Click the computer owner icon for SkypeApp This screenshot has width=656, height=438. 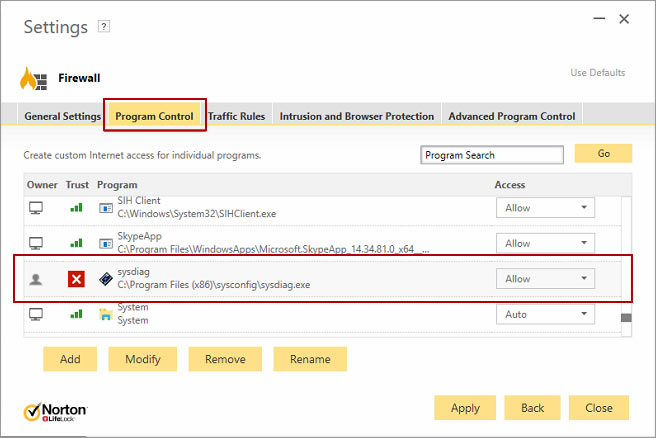click(x=36, y=243)
